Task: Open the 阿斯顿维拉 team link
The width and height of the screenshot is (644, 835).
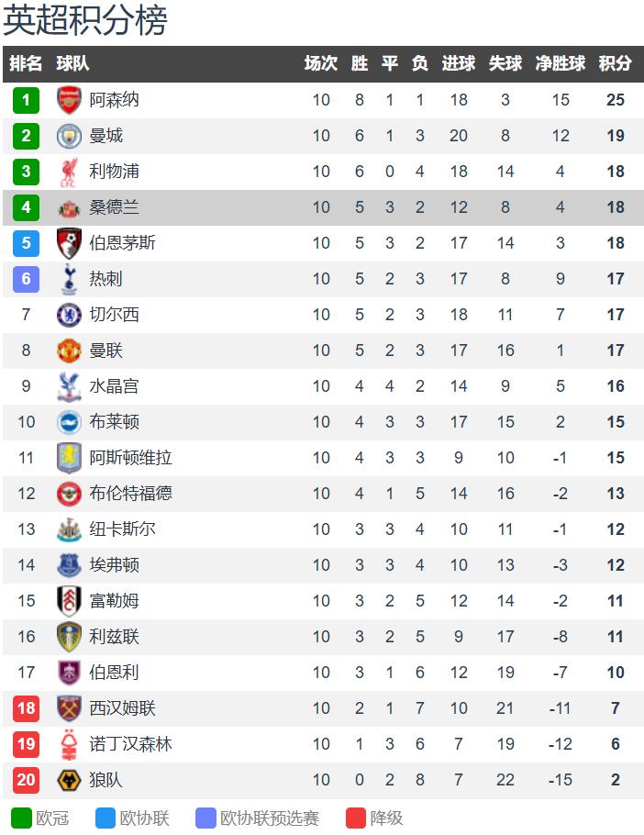Action: 130,458
